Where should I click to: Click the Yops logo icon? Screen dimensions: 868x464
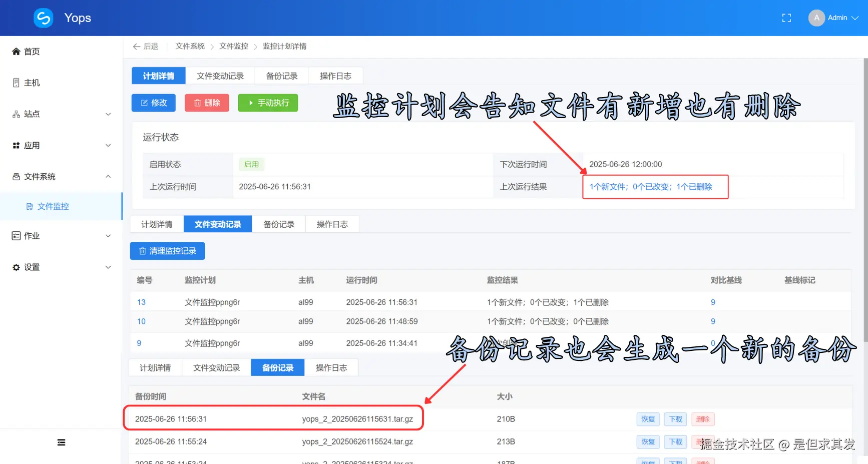point(44,18)
